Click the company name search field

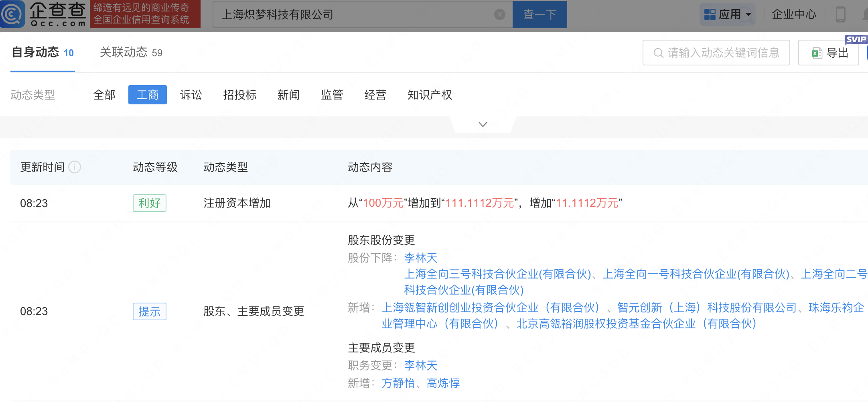click(357, 15)
